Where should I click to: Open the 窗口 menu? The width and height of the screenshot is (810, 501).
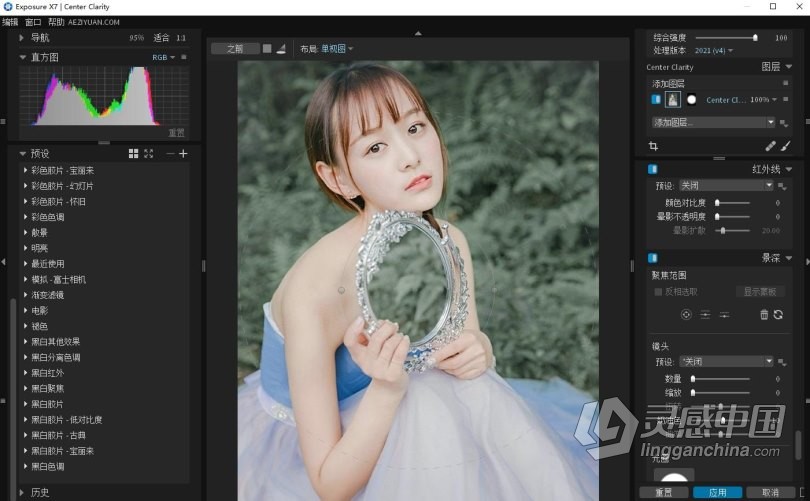tap(33, 22)
